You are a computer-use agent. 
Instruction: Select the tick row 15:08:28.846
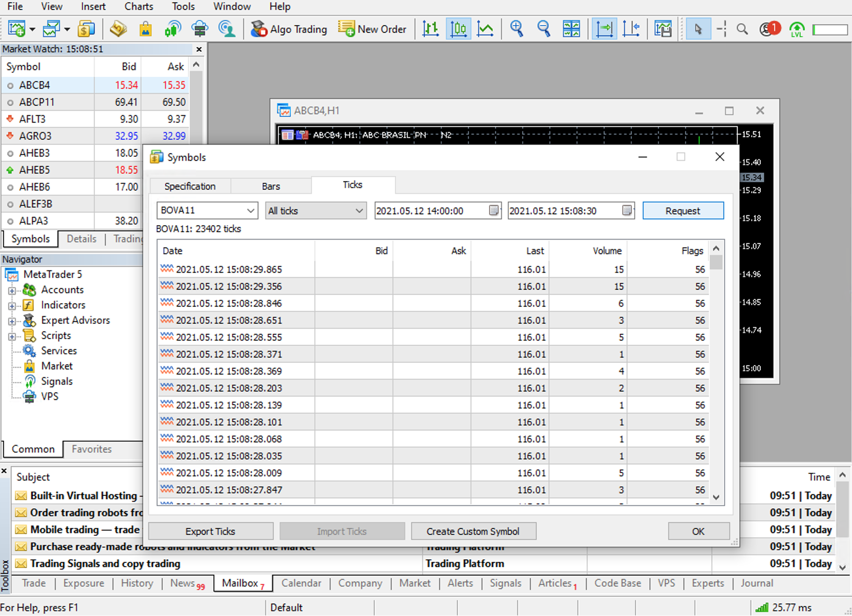tap(434, 303)
